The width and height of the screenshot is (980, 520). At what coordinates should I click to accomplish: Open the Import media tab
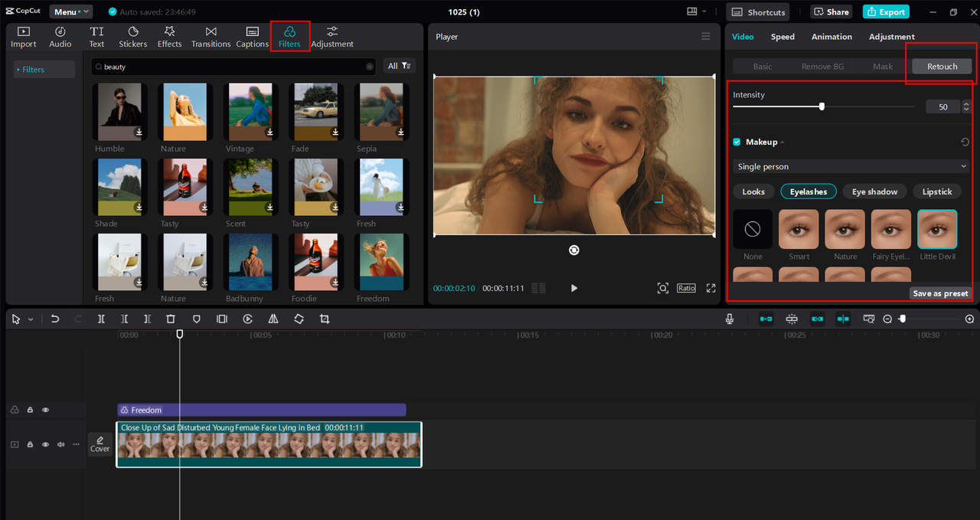point(23,37)
